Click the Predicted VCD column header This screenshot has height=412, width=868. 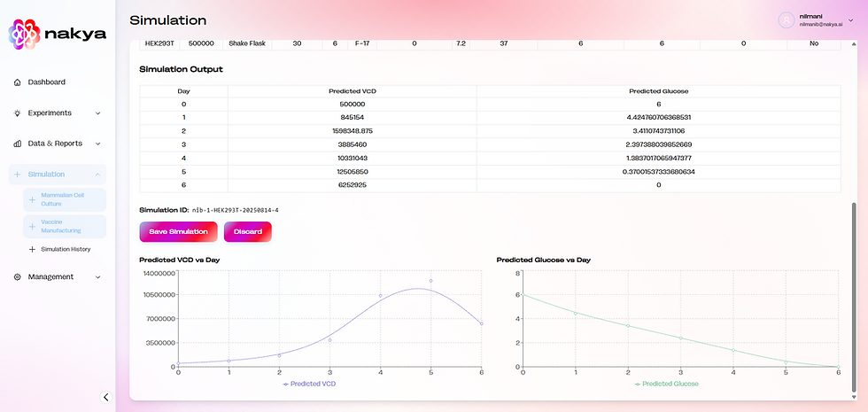(353, 91)
